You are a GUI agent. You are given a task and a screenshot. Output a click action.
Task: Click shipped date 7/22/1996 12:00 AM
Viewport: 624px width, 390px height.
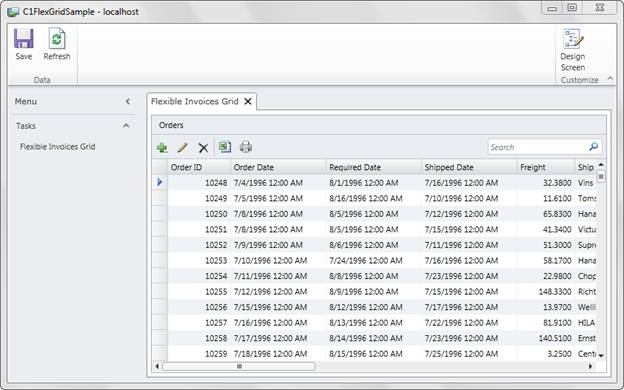[x=461, y=322]
